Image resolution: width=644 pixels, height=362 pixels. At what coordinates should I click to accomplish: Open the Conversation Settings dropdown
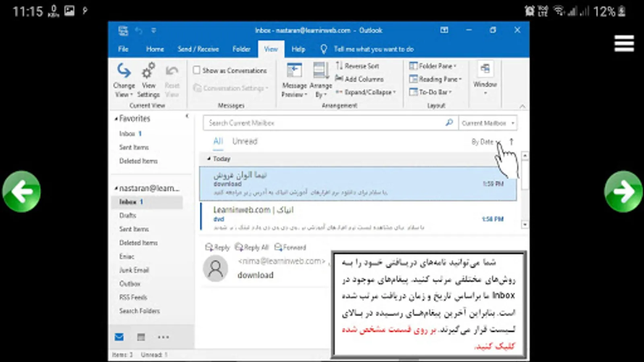click(231, 88)
